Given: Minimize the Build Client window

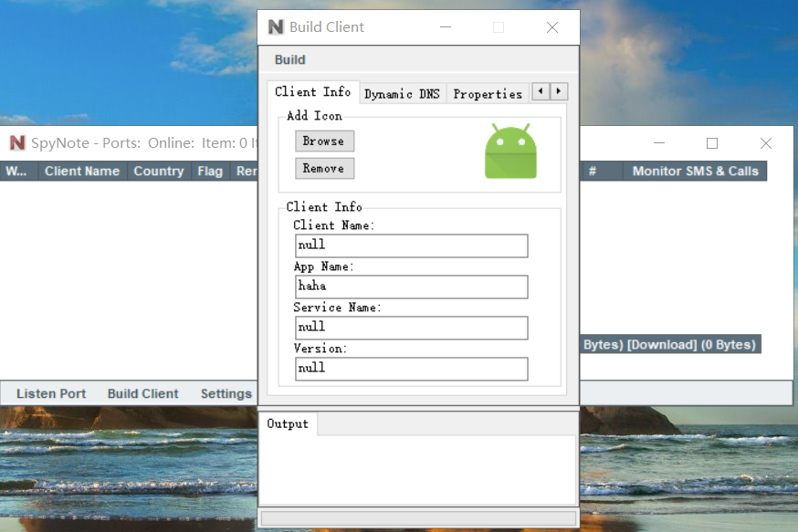Looking at the screenshot, I should [446, 27].
